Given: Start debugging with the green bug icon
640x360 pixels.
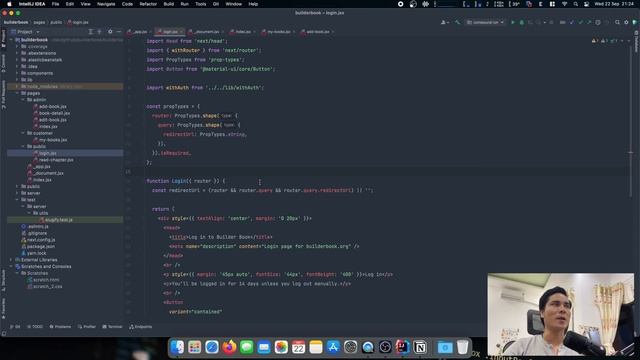Looking at the screenshot, I should click(x=522, y=22).
